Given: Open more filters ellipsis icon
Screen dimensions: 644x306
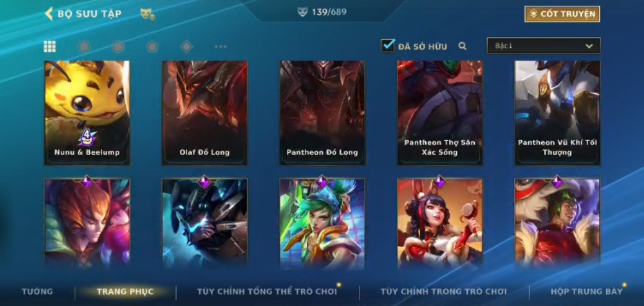Looking at the screenshot, I should [x=221, y=47].
